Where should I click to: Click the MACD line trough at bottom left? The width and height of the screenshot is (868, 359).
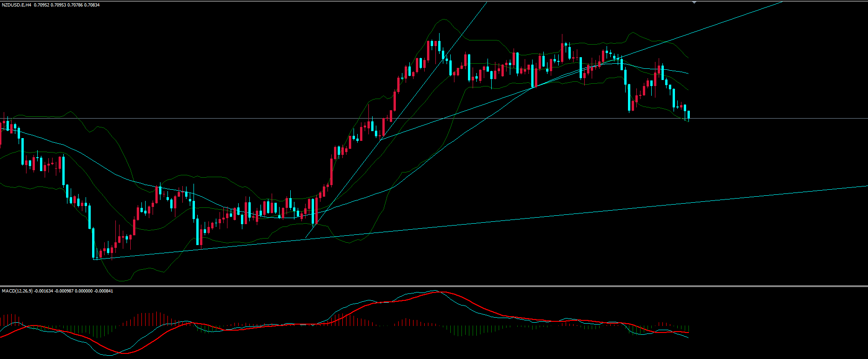click(108, 355)
